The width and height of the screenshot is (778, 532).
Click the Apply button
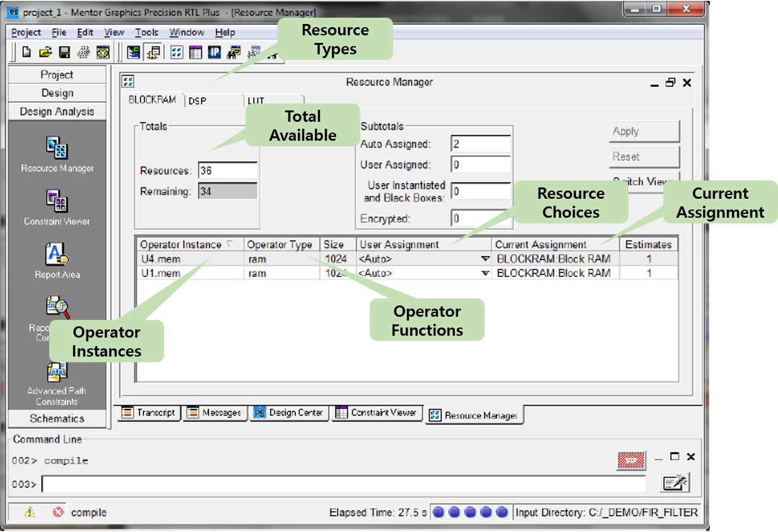pos(644,131)
